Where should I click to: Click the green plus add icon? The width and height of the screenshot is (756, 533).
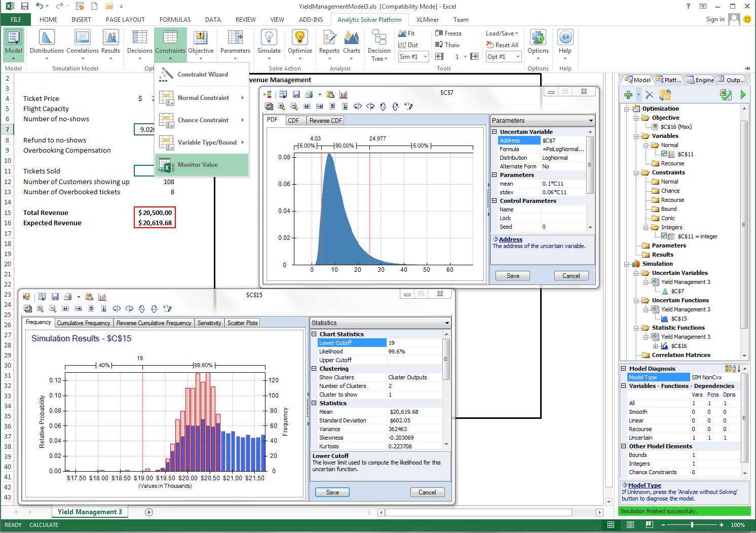(628, 95)
